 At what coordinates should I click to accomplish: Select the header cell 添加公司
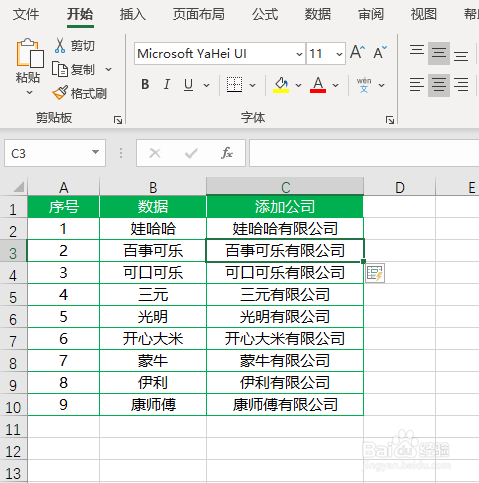pos(285,206)
